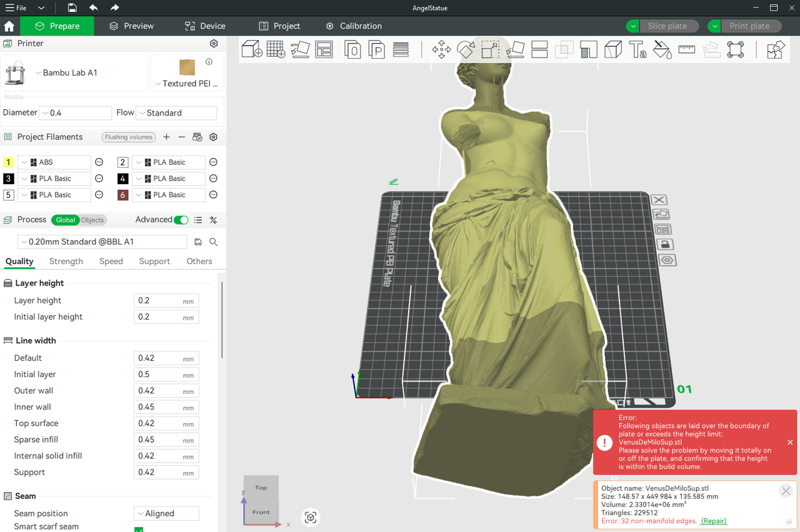Screen dimensions: 800x532
Task: Dismiss the red error notification
Action: 790,442
